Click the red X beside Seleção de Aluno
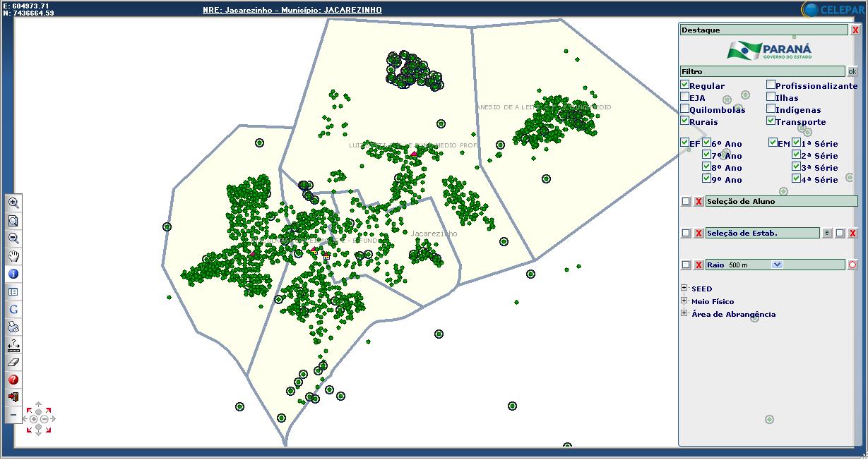 (698, 202)
